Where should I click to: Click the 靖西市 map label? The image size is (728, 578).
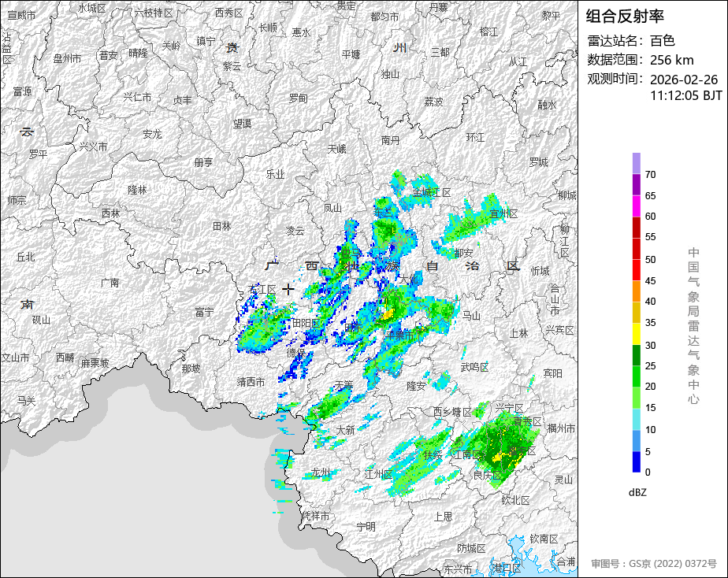pos(251,382)
